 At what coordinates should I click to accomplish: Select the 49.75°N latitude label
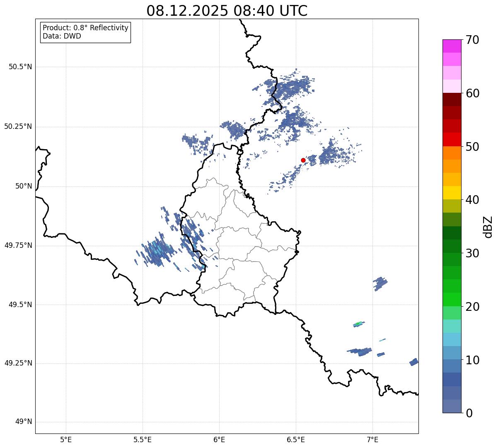18,245
